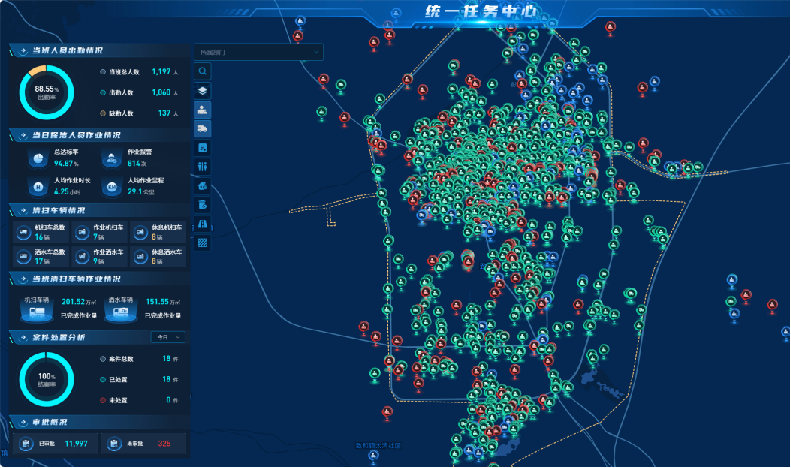
Task: Click the 88.55% attendance donut chart
Action: (x=46, y=92)
